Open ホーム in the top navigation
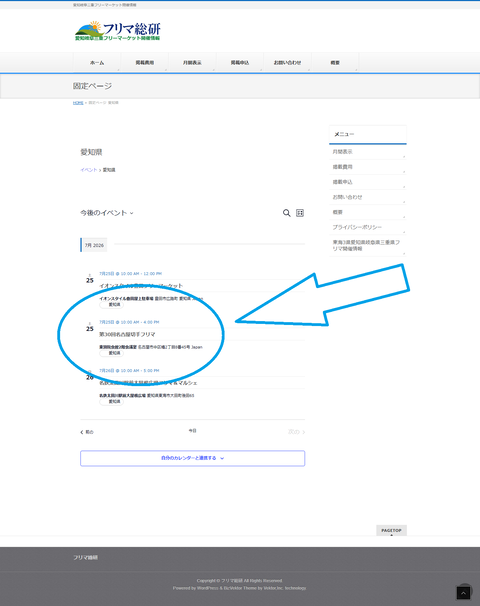 pyautogui.click(x=97, y=63)
